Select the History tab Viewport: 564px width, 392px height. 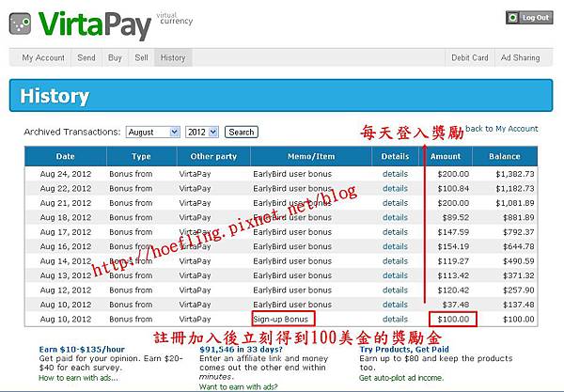173,57
